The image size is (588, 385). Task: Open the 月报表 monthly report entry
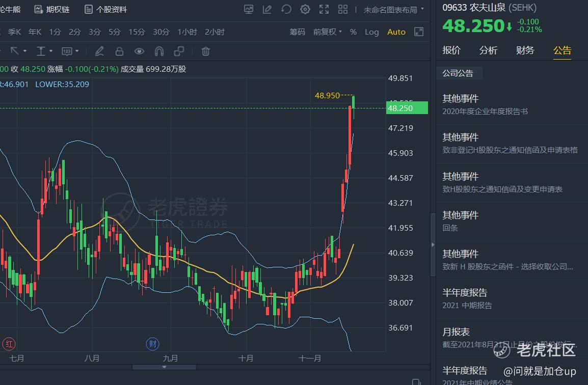pos(512,338)
